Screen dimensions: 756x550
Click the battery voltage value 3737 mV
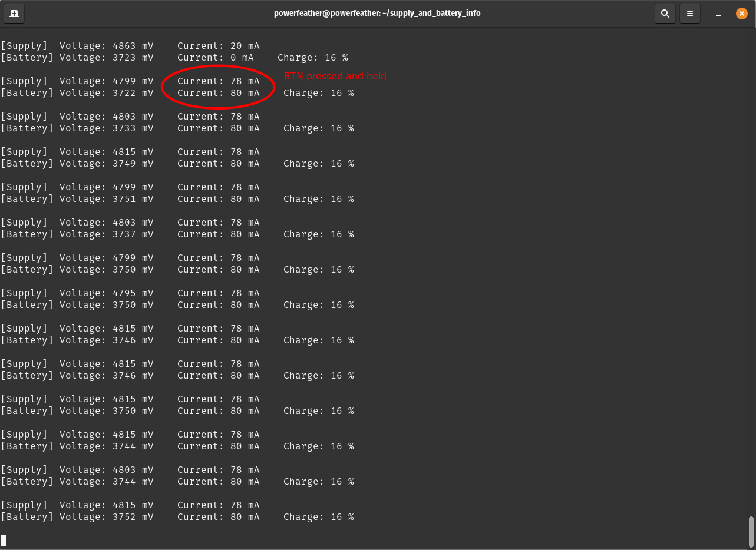pos(133,234)
